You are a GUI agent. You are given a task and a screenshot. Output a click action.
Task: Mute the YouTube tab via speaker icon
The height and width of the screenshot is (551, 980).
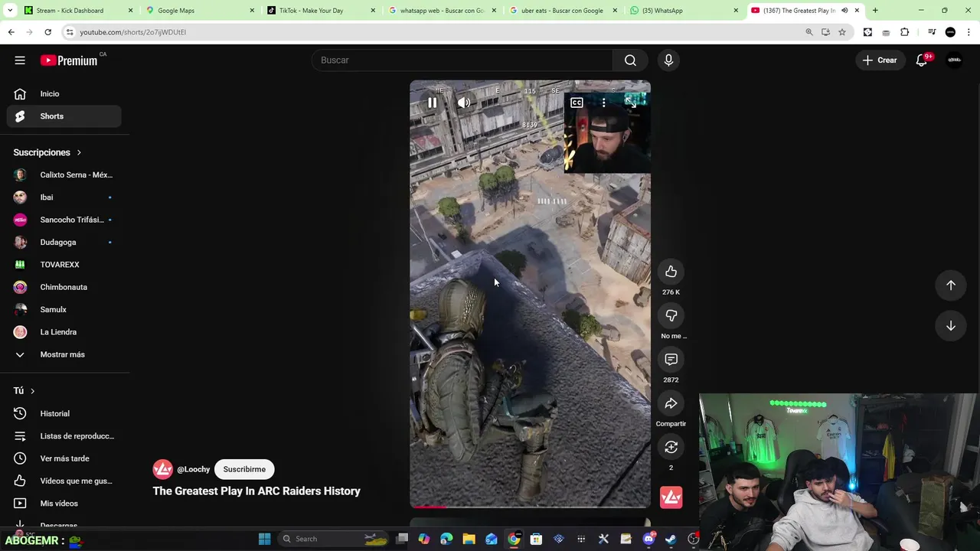844,11
